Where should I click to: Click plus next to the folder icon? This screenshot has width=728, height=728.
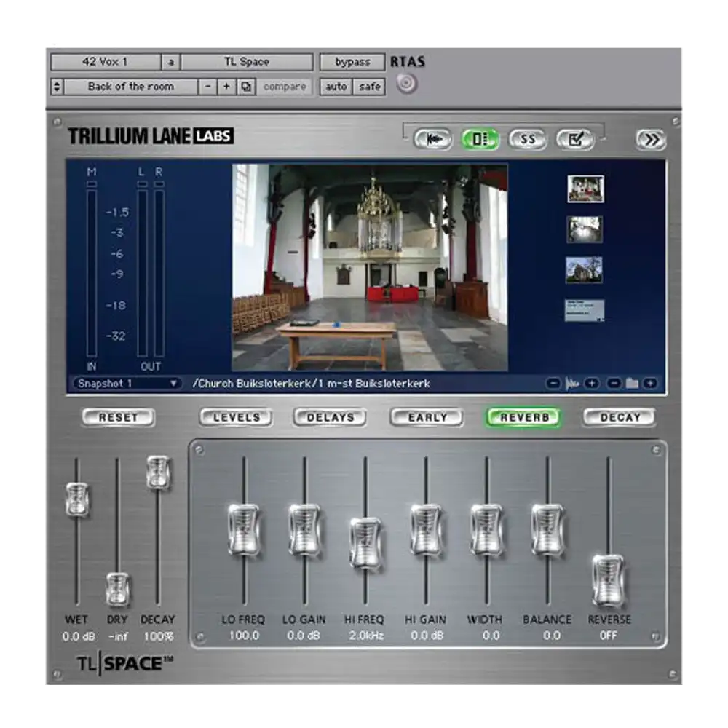point(649,384)
